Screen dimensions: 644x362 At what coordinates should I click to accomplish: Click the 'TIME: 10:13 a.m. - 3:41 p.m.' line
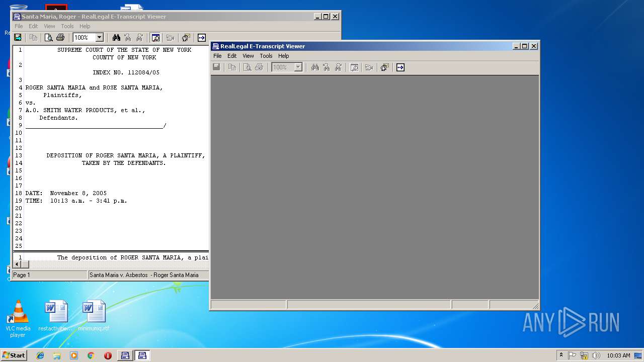pos(76,201)
